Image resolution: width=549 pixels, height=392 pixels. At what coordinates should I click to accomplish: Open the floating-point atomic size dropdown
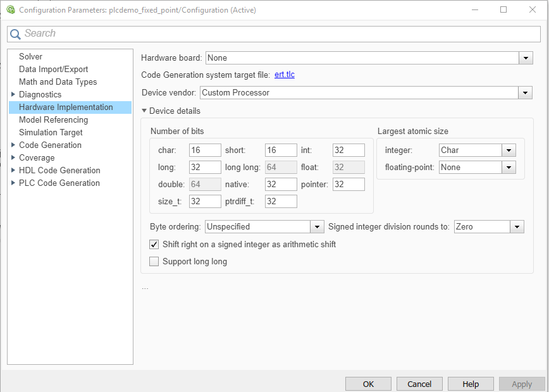point(509,168)
